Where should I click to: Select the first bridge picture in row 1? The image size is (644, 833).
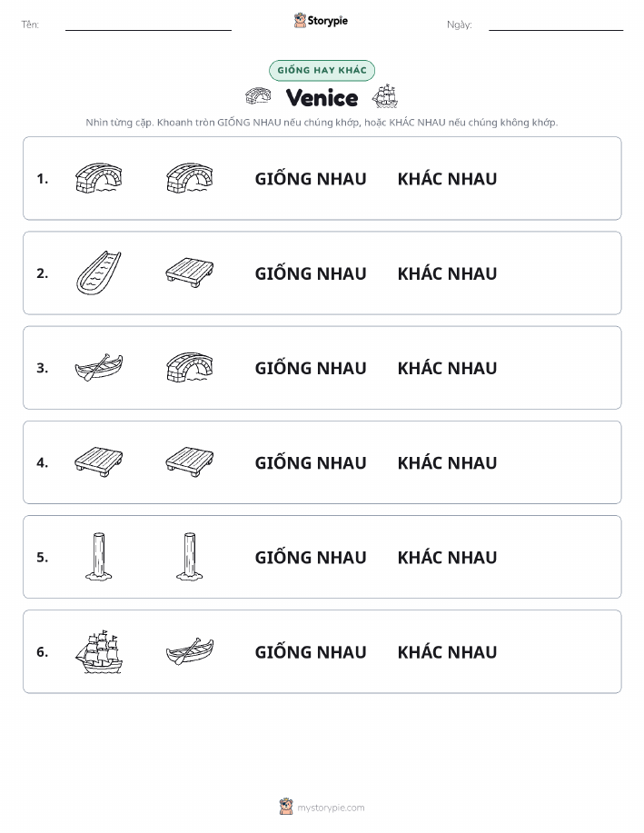[98, 178]
